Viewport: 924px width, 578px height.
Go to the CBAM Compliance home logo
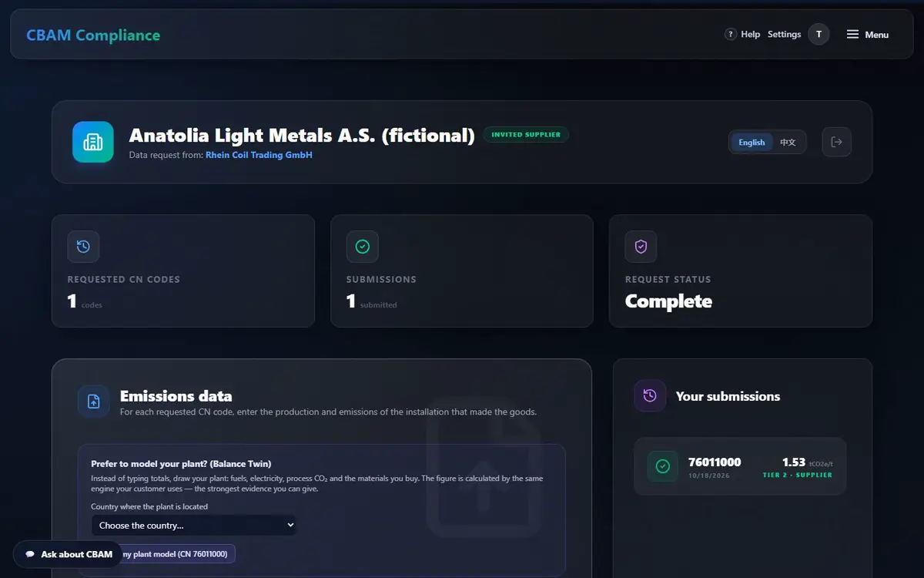(93, 35)
